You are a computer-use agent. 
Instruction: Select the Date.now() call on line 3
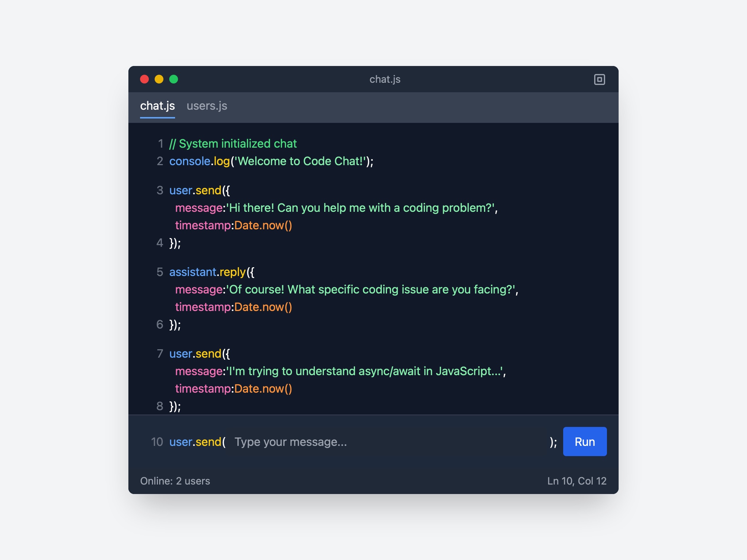[x=264, y=225]
